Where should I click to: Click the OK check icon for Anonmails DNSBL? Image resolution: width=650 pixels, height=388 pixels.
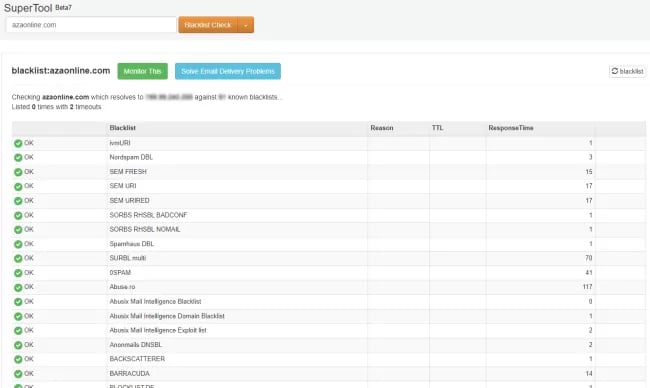coord(18,345)
